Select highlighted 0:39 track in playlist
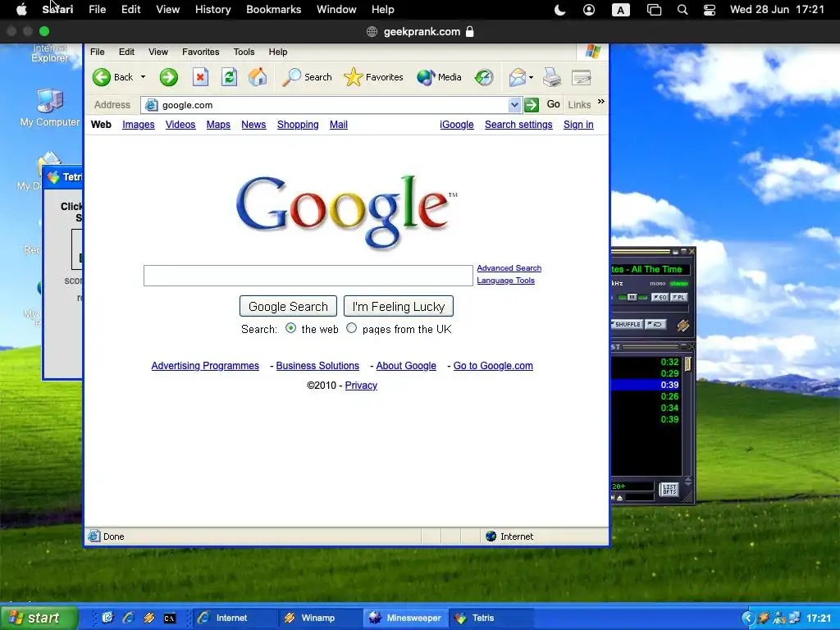This screenshot has height=630, width=840. tap(646, 385)
